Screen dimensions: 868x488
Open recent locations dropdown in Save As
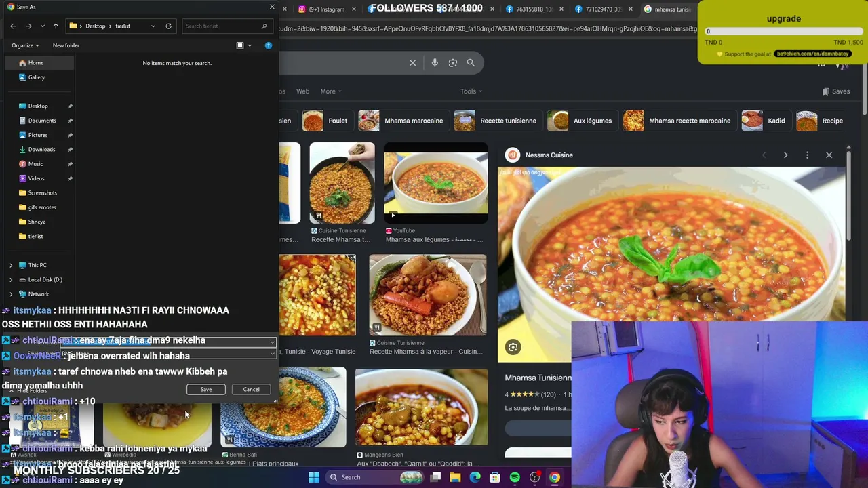point(42,26)
